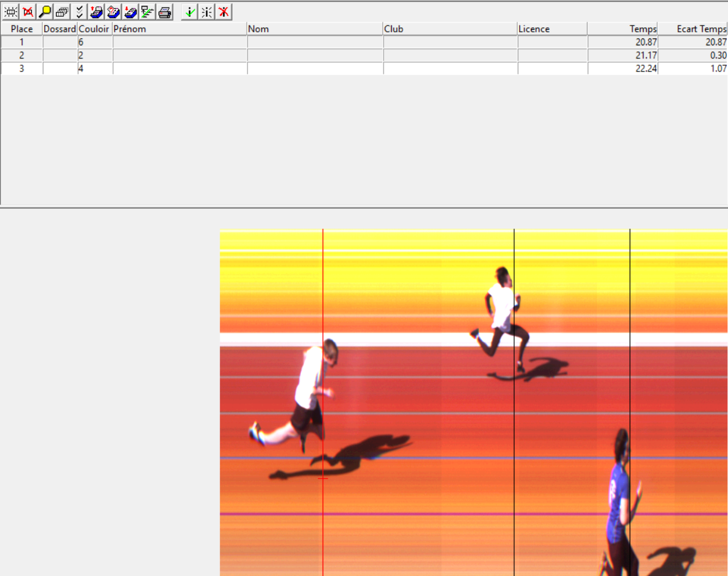This screenshot has width=728, height=576.
Task: Click the highlighted row icon with rays
Action: tap(11, 12)
